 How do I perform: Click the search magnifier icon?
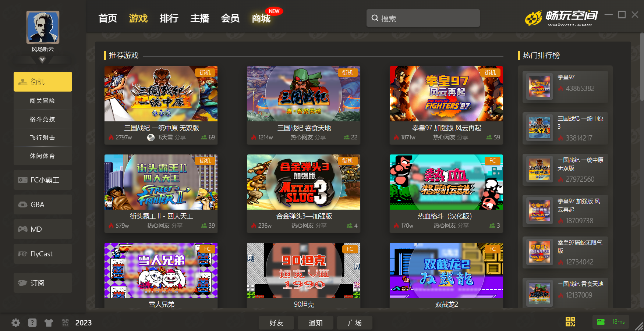tap(375, 18)
